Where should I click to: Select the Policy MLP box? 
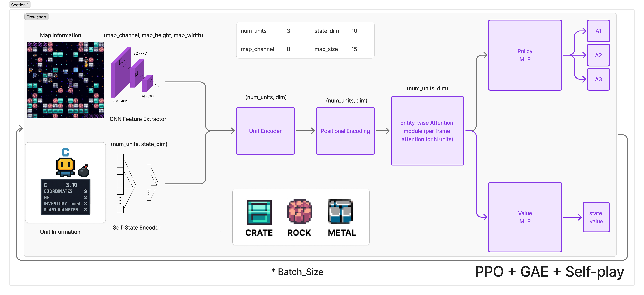(525, 55)
